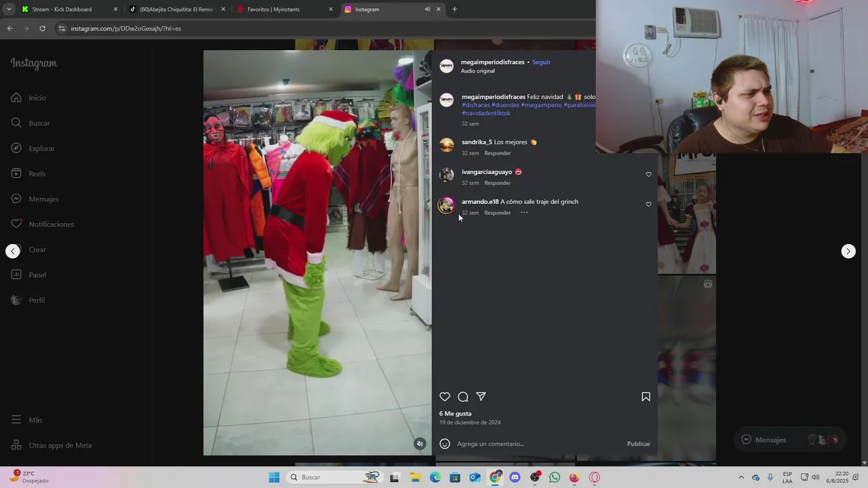The image size is (868, 488).
Task: Click the Windows Start button
Action: [274, 477]
